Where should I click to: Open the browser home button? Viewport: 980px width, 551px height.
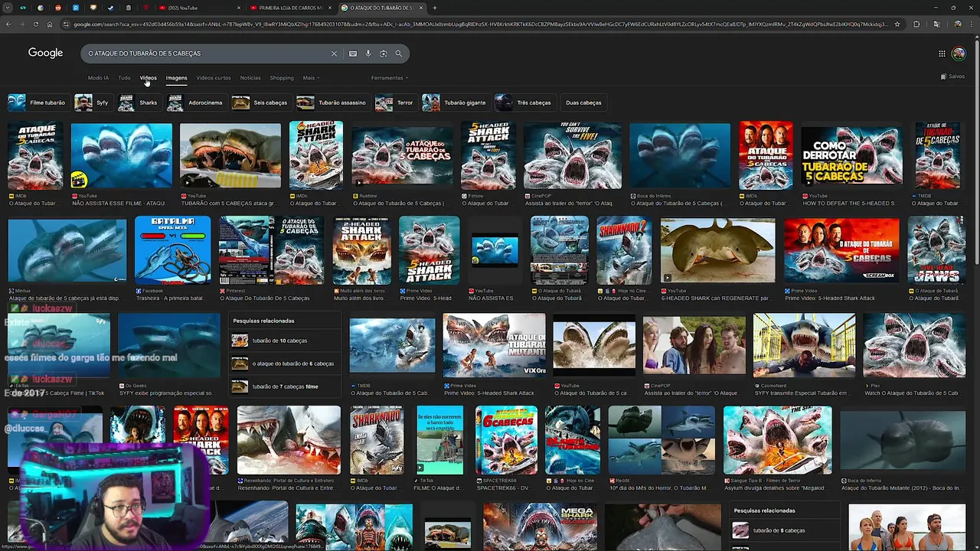click(x=50, y=24)
